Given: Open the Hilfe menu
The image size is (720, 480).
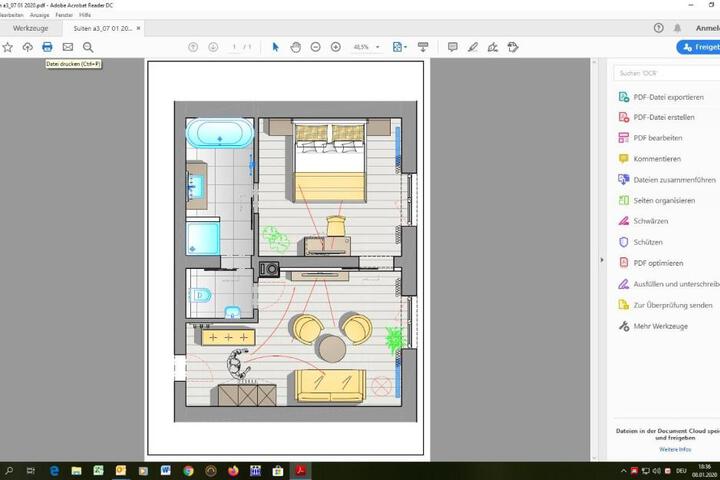Looking at the screenshot, I should pyautogui.click(x=85, y=15).
